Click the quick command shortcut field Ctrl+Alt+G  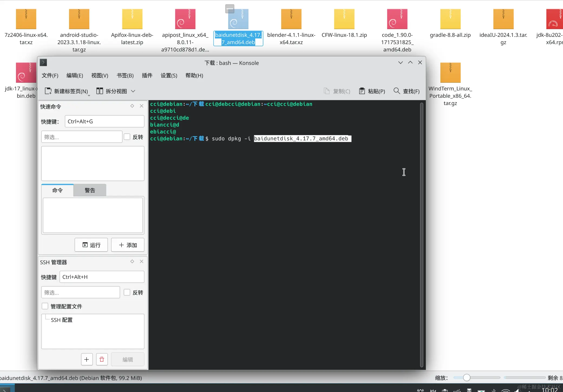pos(104,121)
